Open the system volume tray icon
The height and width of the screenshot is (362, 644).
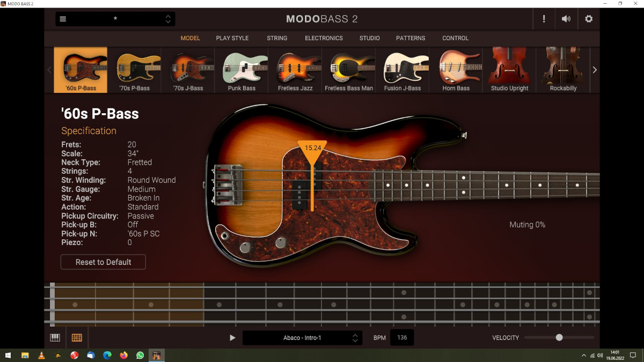click(601, 355)
